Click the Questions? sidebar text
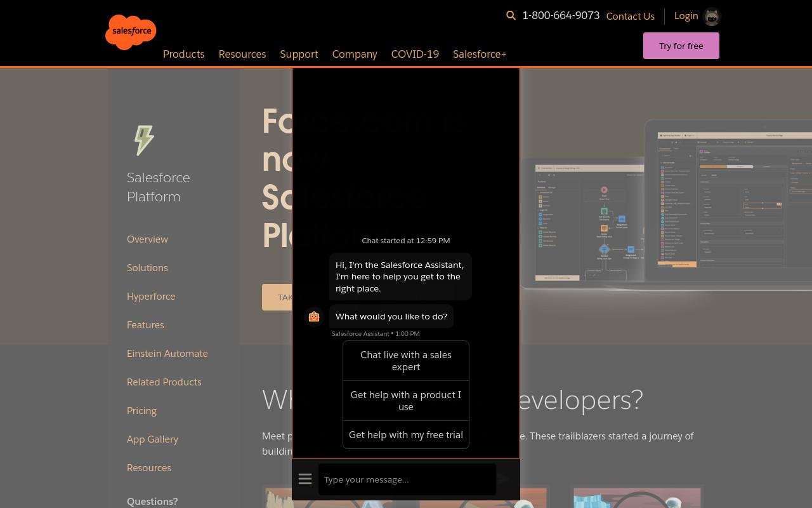This screenshot has width=812, height=508. click(x=152, y=501)
